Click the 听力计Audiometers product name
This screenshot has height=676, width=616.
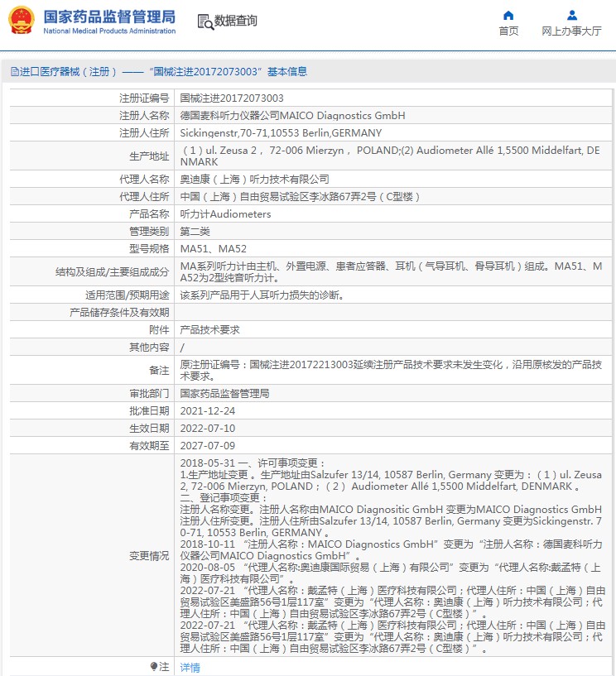click(x=225, y=213)
